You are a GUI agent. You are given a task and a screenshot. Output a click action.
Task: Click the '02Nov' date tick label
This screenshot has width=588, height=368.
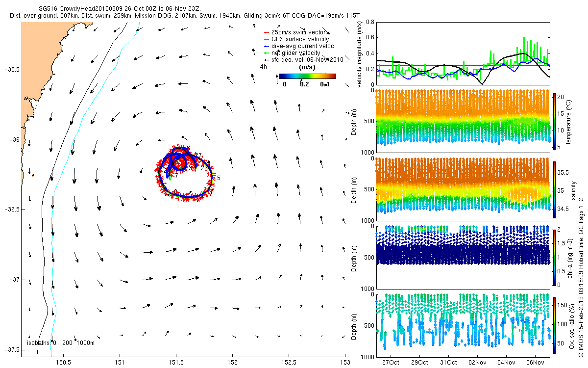(x=477, y=362)
